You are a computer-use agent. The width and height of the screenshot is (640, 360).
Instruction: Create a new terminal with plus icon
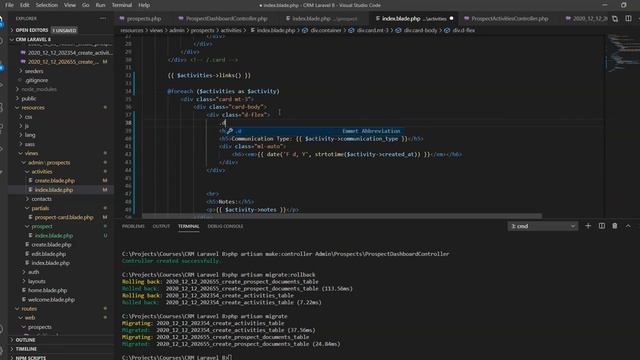pos(588,226)
